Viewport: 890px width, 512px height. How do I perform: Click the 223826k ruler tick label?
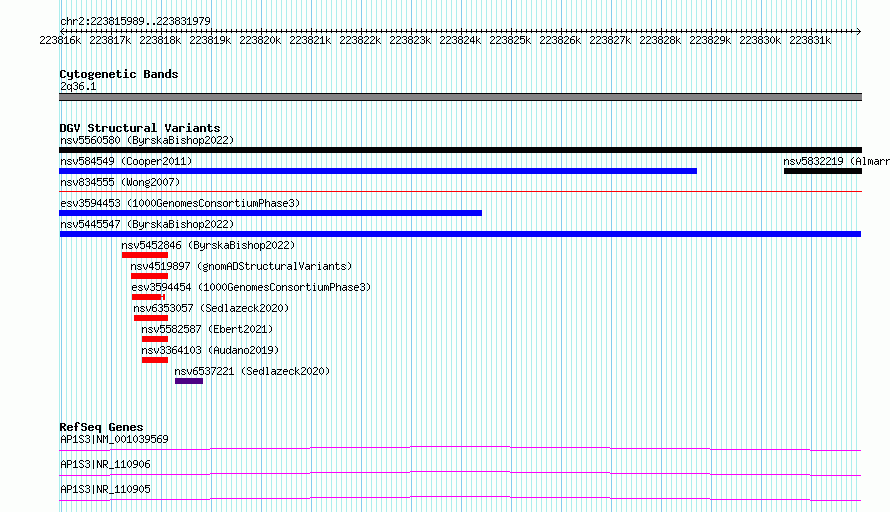click(x=560, y=40)
